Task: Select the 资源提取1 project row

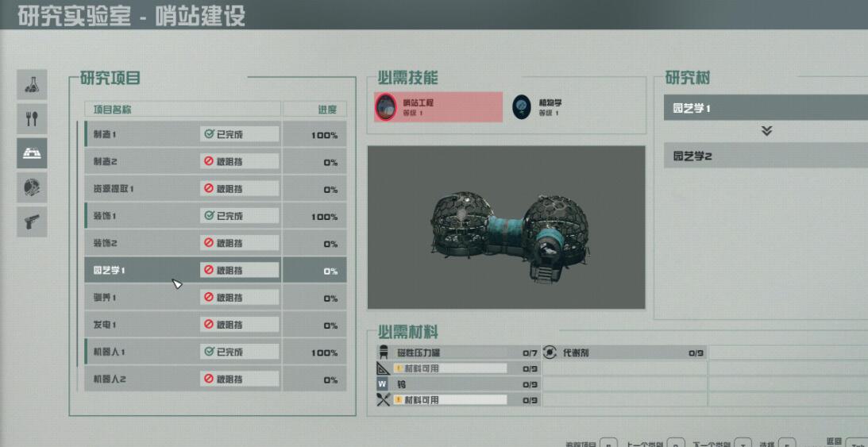Action: (215, 189)
